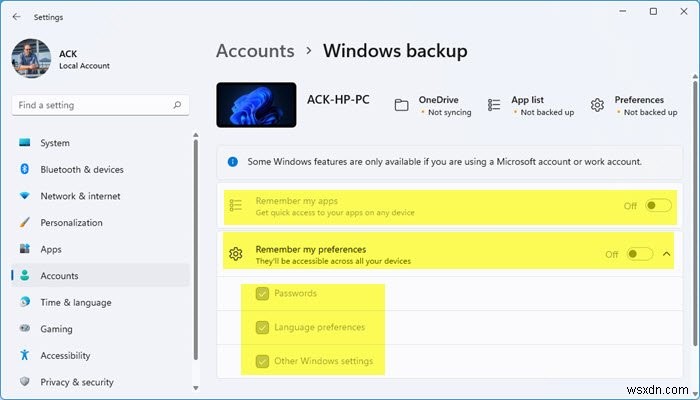Click 'Local Account' text under ACK

[x=84, y=66]
